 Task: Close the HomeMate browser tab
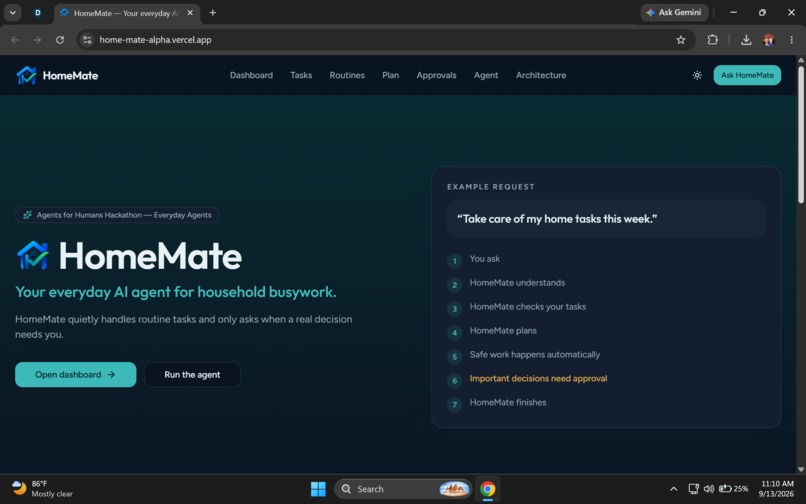point(190,13)
